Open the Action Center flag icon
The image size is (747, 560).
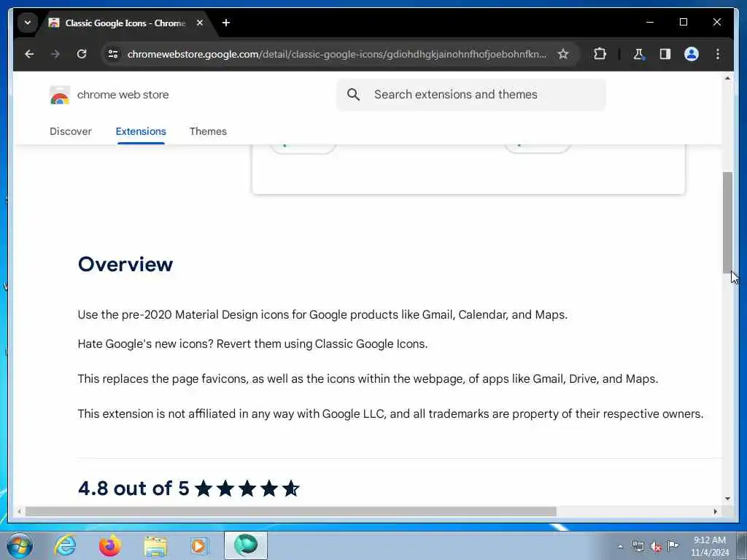pyautogui.click(x=673, y=545)
